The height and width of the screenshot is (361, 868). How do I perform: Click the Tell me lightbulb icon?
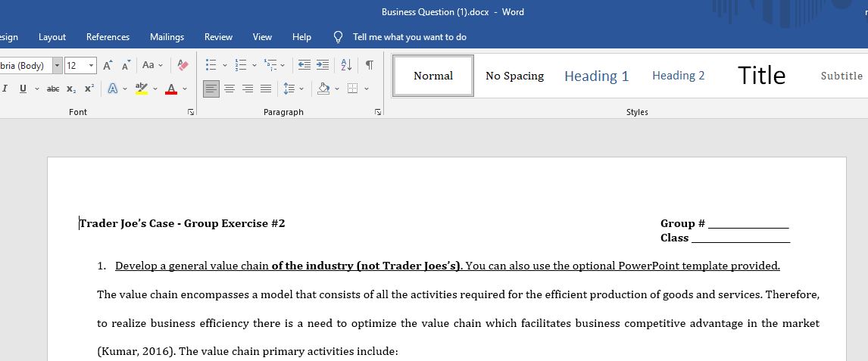[339, 37]
